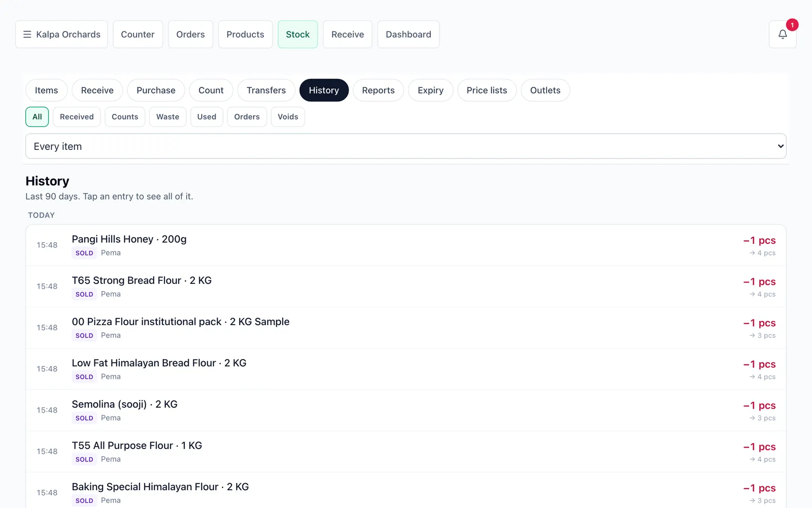Open the Dashboard page
Screen dimensions: 812x508
tap(409, 34)
